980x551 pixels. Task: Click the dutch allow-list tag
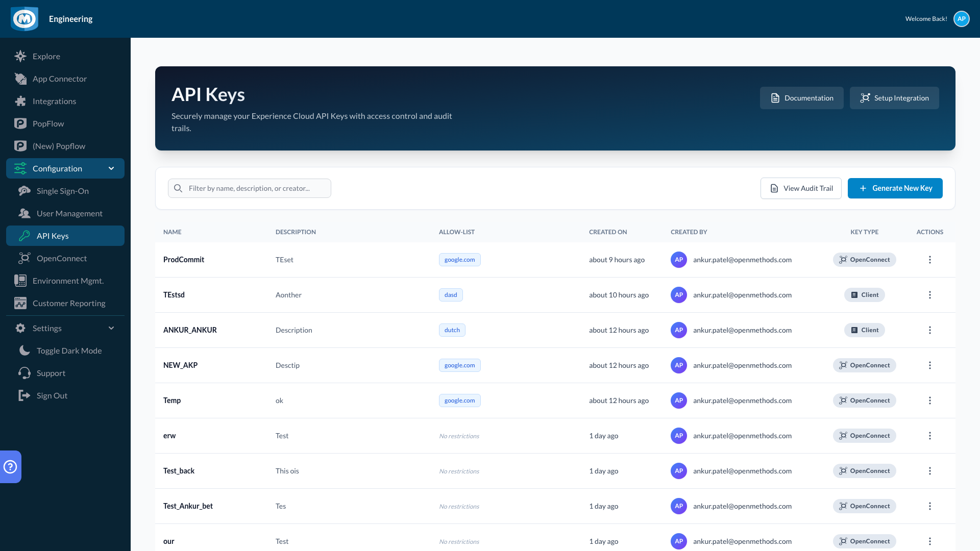click(452, 330)
